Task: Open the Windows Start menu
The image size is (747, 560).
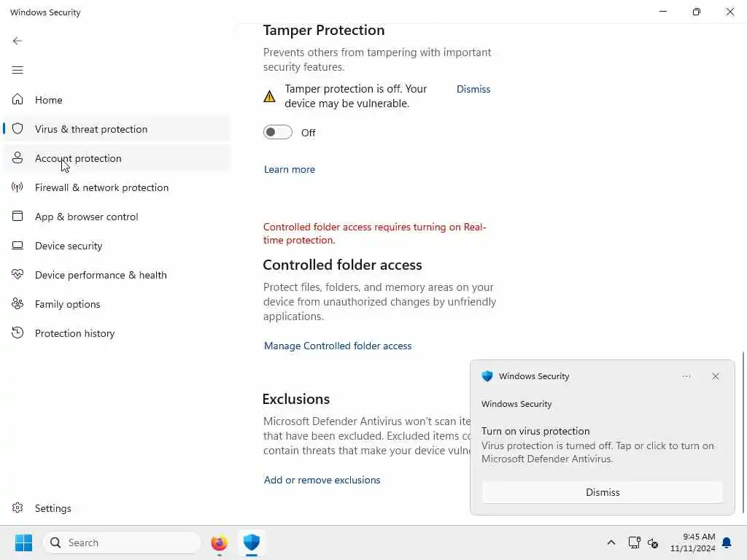Action: tap(23, 542)
